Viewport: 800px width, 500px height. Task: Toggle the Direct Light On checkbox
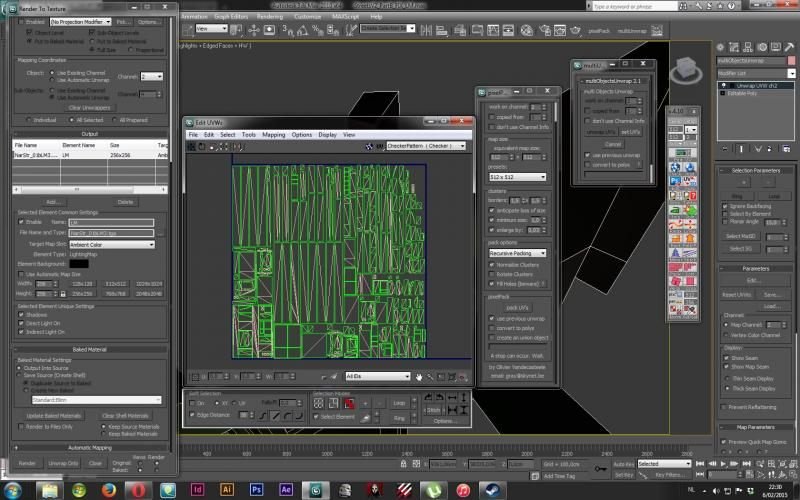tap(21, 323)
